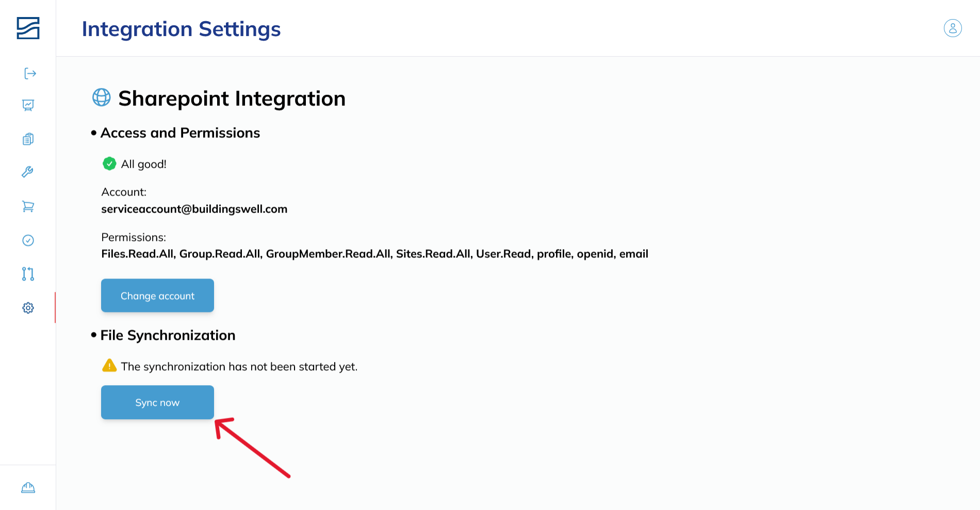Screen dimensions: 980x510
Task: Click the globe icon beside Sharepoint Integration
Action: [101, 97]
